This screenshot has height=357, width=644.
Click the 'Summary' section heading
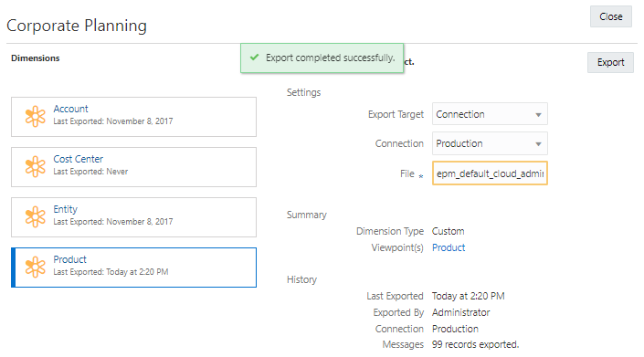pyautogui.click(x=306, y=215)
